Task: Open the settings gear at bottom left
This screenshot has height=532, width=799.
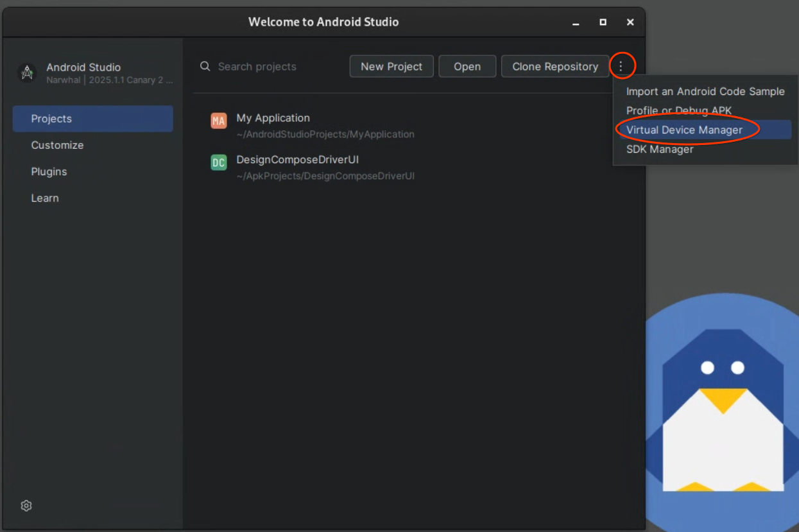Action: coord(26,506)
